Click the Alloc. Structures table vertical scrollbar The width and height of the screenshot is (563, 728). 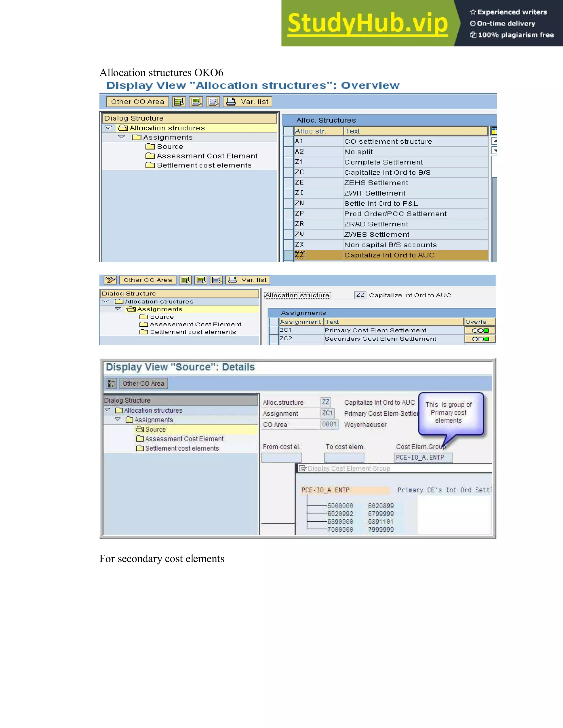coord(494,208)
